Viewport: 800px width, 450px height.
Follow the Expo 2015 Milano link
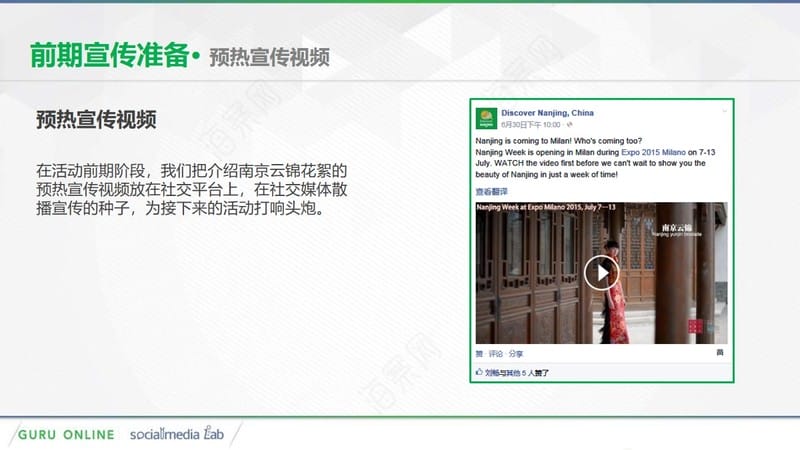pyautogui.click(x=653, y=152)
